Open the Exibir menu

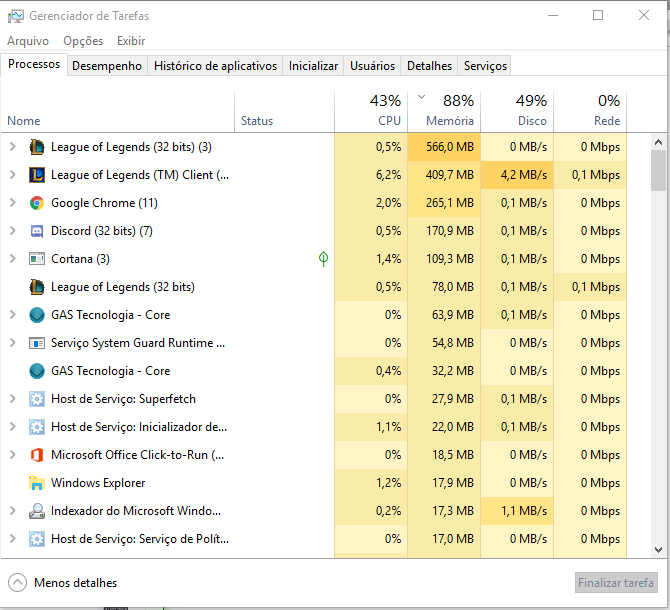[x=131, y=41]
